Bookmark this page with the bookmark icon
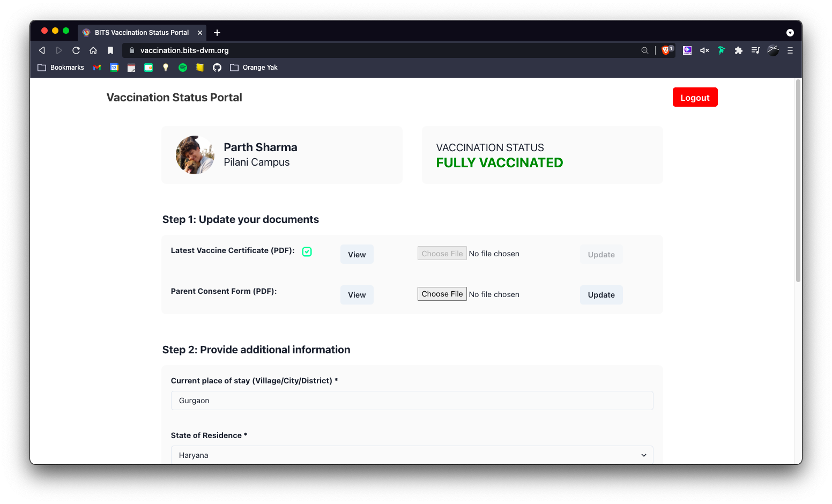Viewport: 832px width, 504px height. tap(110, 50)
